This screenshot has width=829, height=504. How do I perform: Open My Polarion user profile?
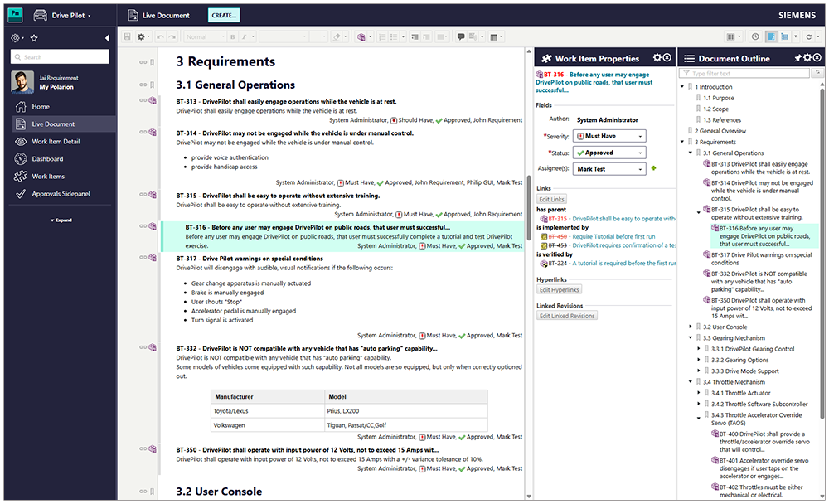tap(56, 87)
